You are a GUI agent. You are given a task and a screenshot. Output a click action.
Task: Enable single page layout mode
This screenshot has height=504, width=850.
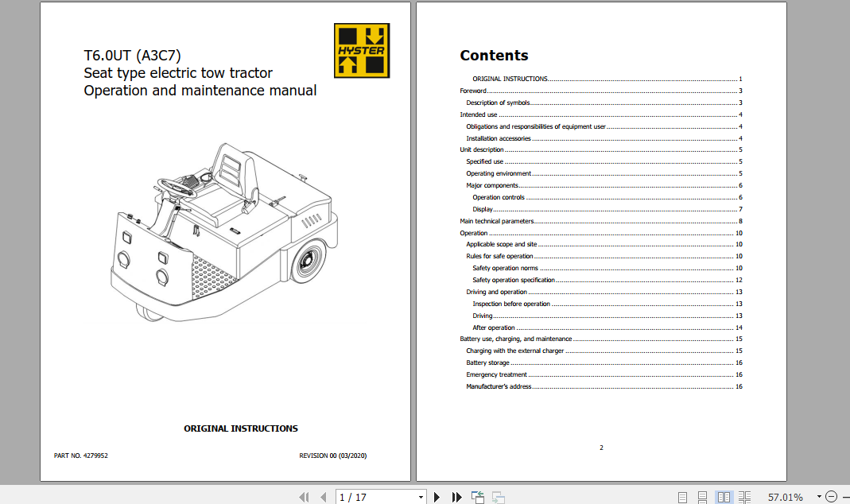point(682,497)
